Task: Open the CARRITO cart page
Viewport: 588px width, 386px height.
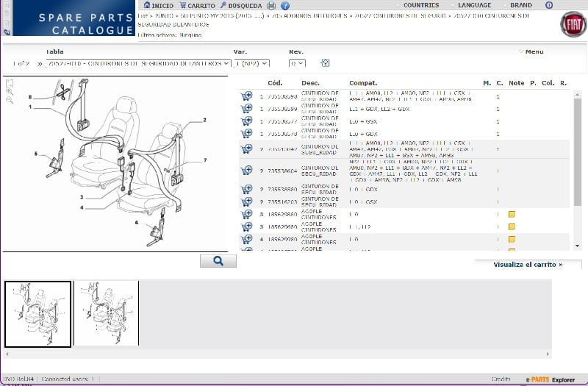Action: (197, 5)
